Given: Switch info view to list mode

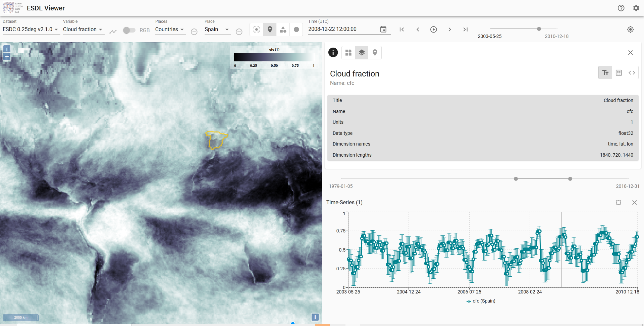Looking at the screenshot, I should coord(619,73).
